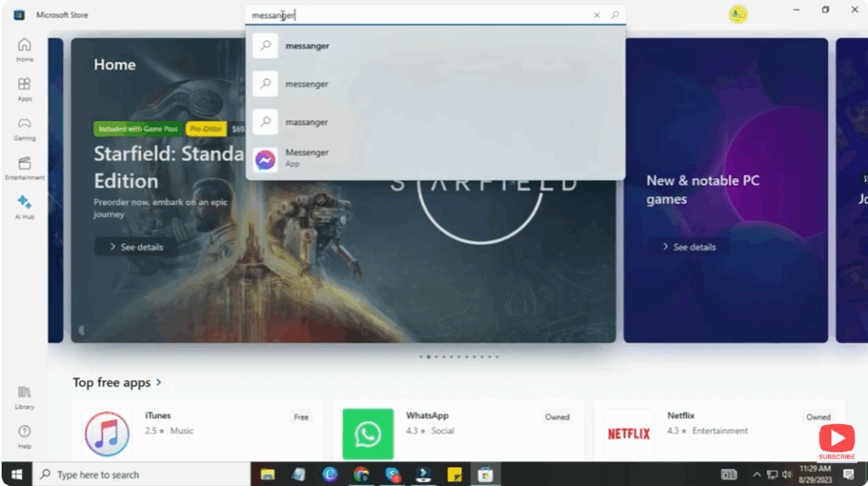Clear search text with X icon

[597, 15]
